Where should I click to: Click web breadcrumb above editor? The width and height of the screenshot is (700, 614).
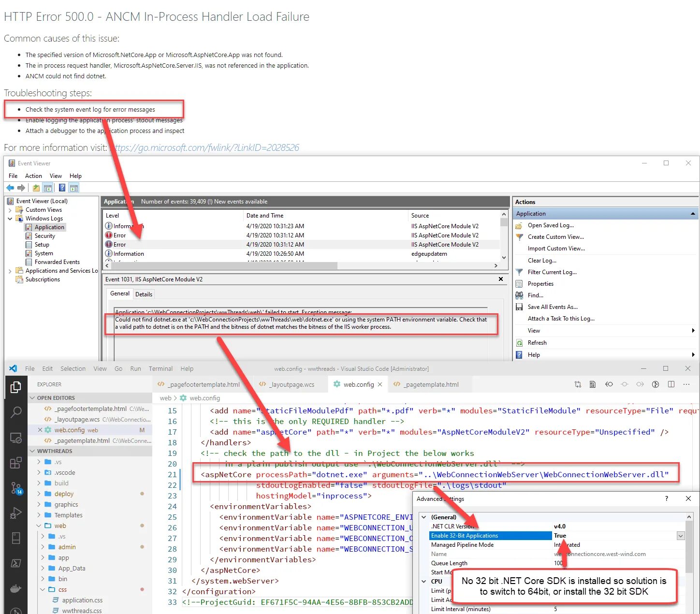coord(165,398)
